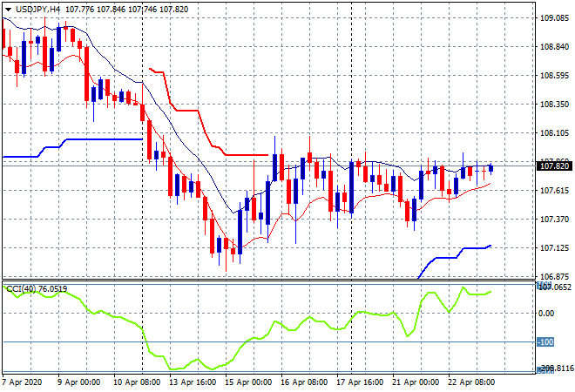
Task: Click the 109.085 price axis label
Action: [555, 18]
